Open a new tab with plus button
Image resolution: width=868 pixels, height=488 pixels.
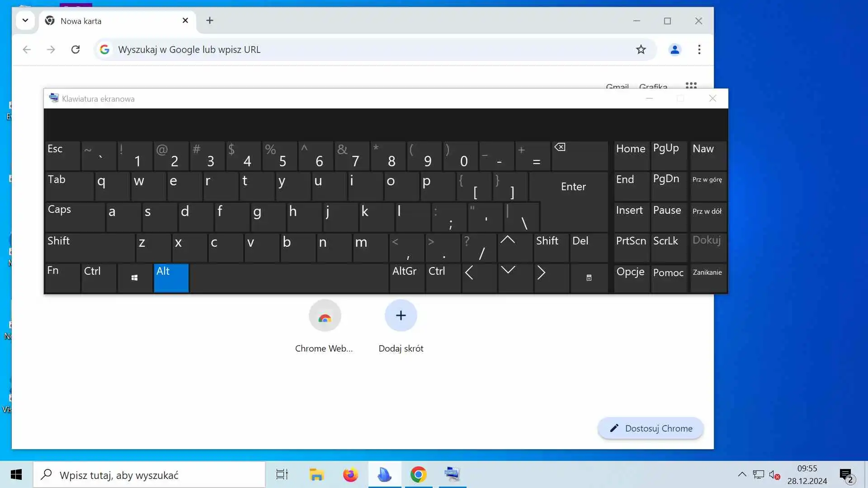click(x=210, y=20)
